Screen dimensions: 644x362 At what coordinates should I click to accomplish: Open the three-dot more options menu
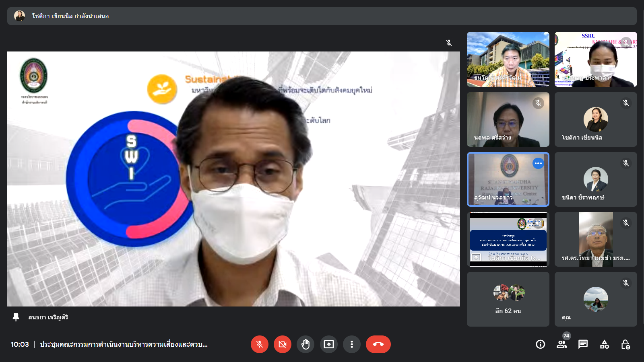click(352, 344)
